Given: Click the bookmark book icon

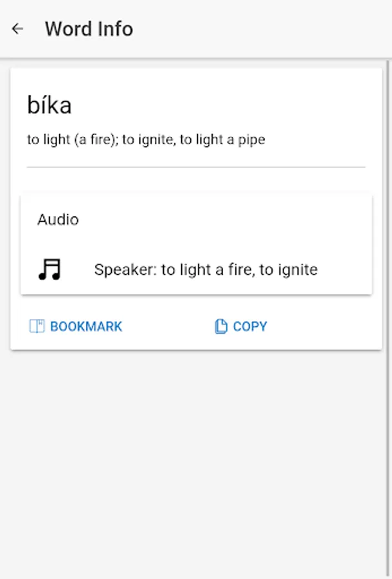Looking at the screenshot, I should point(37,326).
